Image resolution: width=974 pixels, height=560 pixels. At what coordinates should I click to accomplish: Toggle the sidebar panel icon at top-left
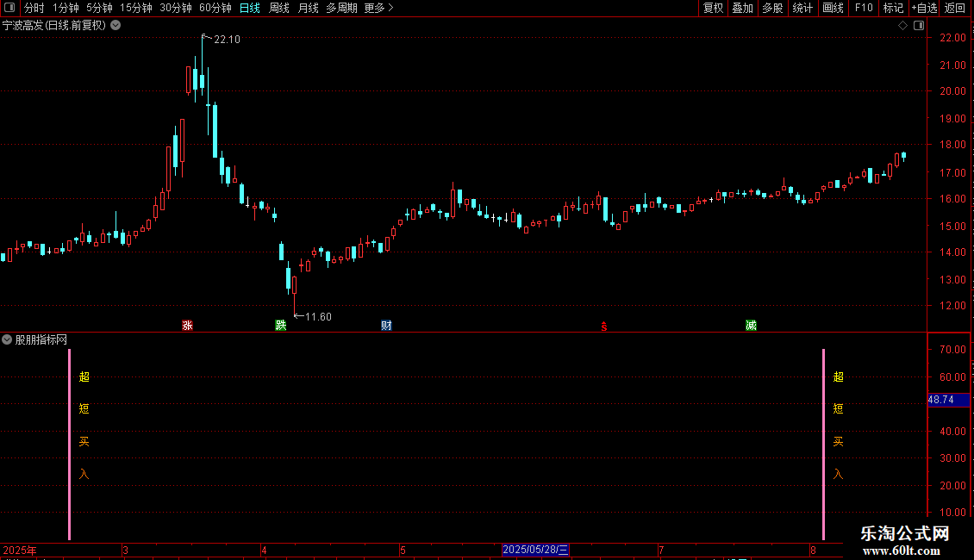[x=9, y=8]
